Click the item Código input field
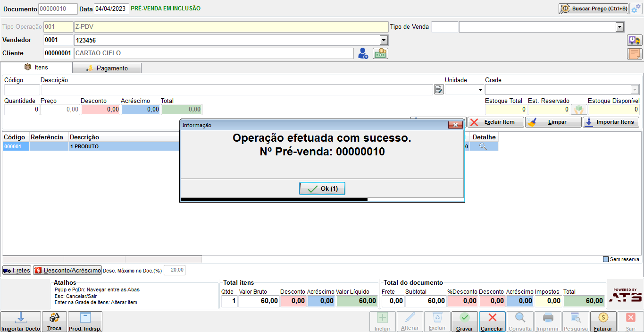 22,90
